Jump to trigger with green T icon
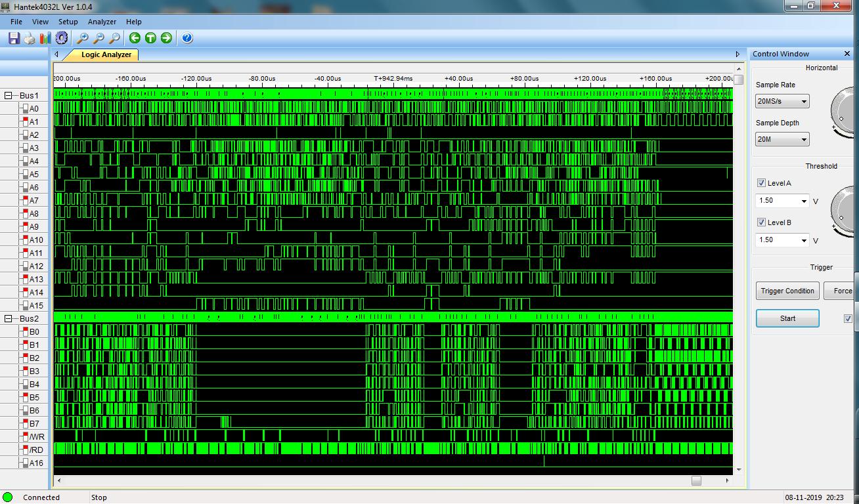859x504 pixels. click(x=150, y=38)
